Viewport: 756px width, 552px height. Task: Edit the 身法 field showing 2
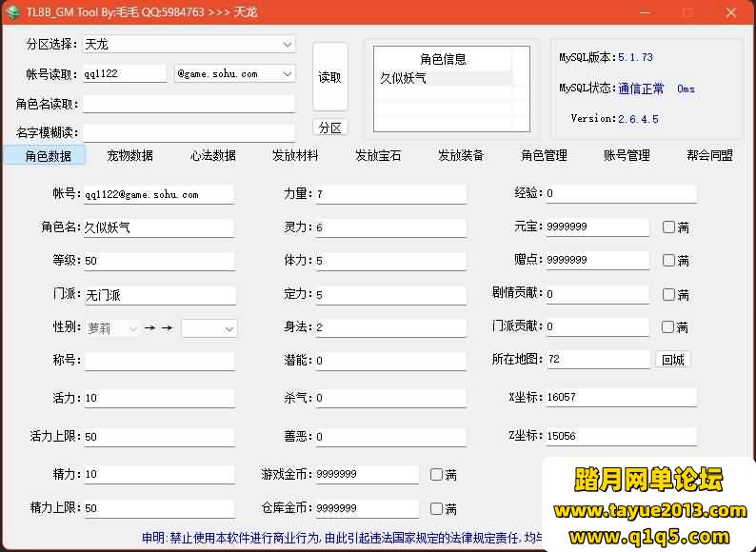pos(391,327)
